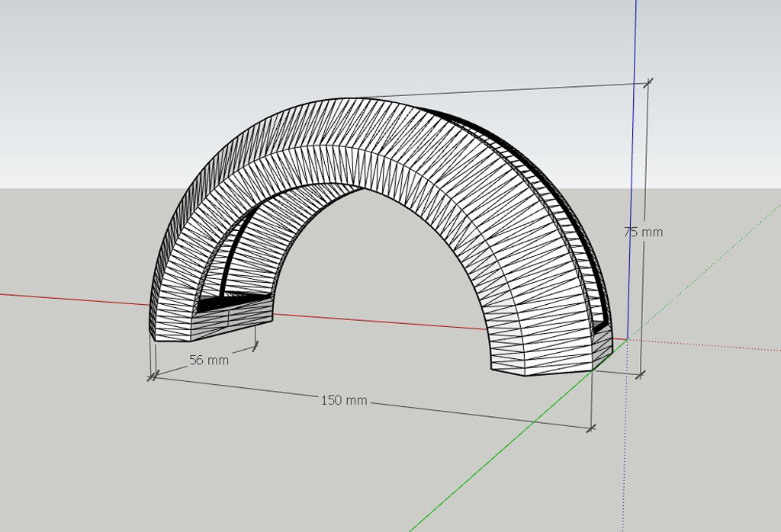Select the 150 mm dimension text
The image size is (781, 532).
pos(344,400)
